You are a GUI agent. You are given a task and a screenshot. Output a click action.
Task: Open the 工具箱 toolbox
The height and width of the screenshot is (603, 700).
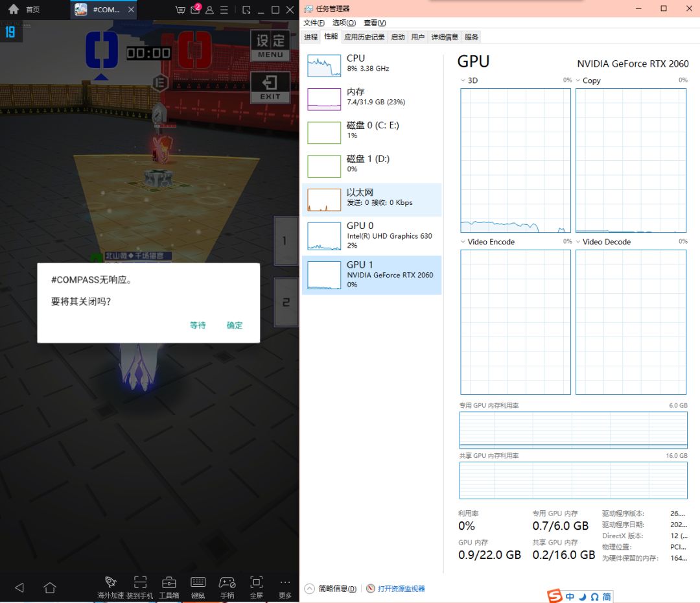[169, 587]
